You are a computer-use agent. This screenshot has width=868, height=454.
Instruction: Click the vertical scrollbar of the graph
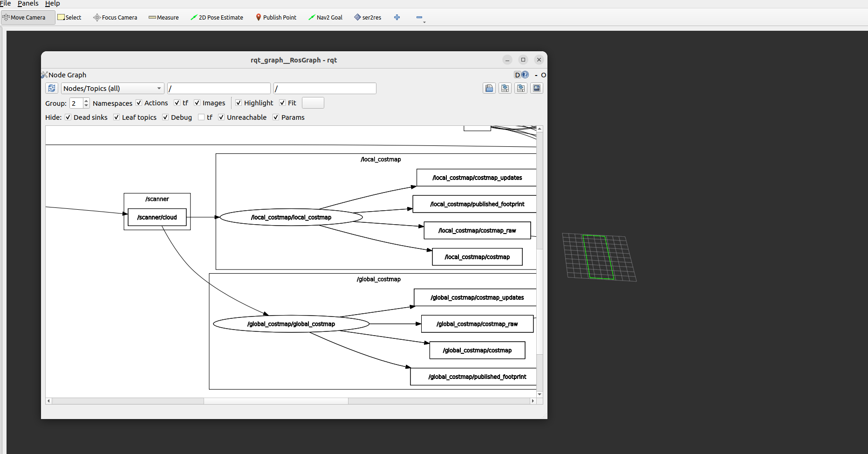pos(540,302)
